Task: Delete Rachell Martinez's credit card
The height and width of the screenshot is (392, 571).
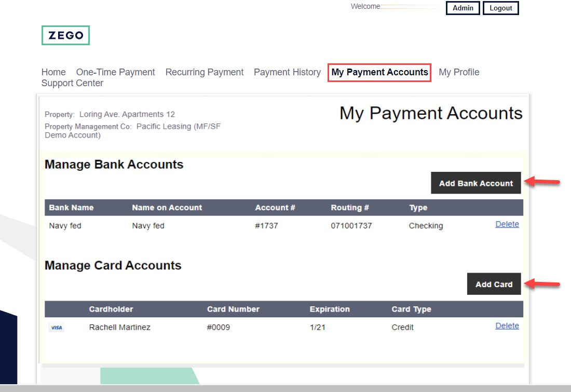Action: (507, 326)
